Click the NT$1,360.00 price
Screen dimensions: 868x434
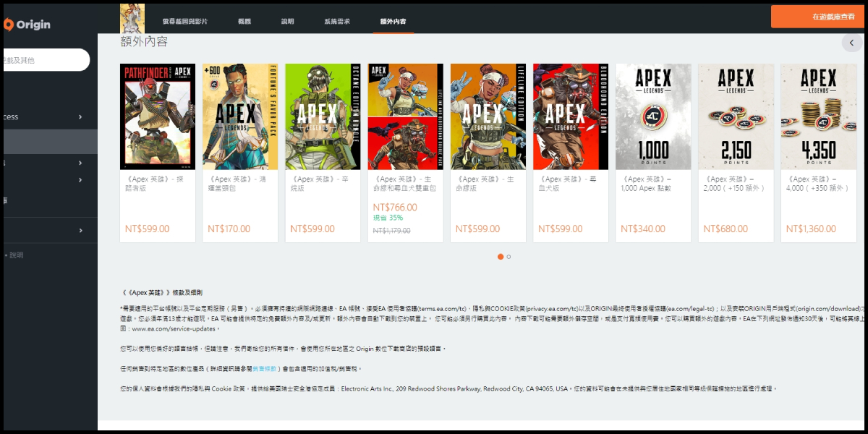[812, 229]
